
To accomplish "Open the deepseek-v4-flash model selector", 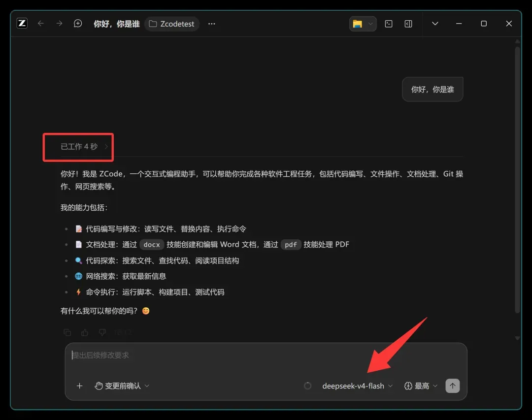I will point(357,386).
